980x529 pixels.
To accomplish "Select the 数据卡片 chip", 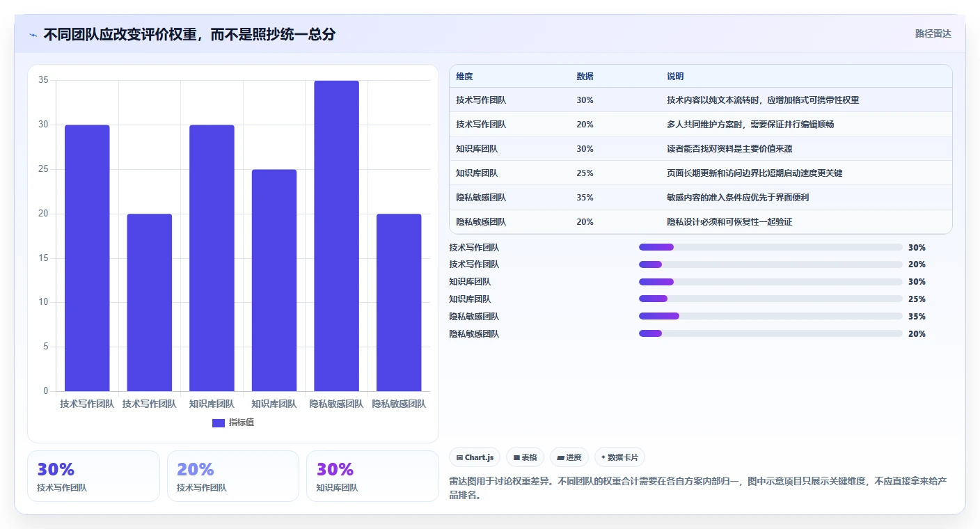I will tap(619, 457).
